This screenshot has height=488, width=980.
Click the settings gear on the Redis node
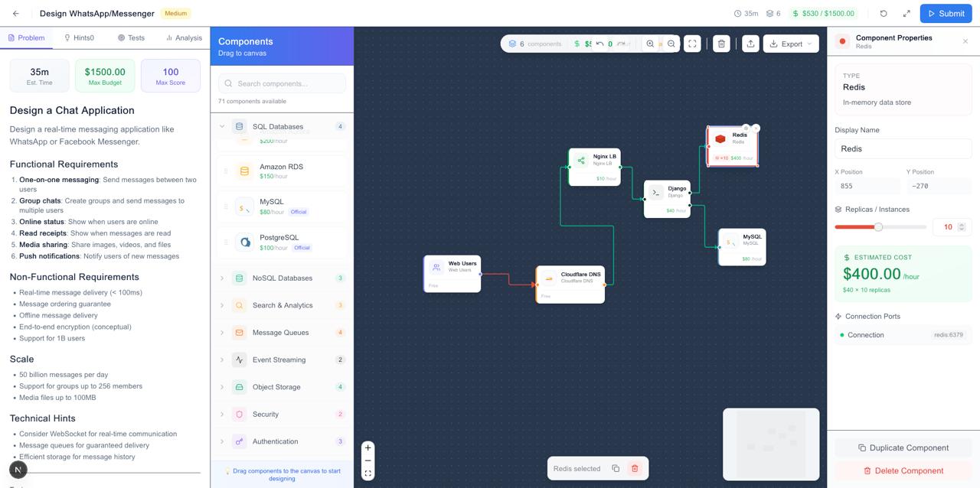(746, 128)
